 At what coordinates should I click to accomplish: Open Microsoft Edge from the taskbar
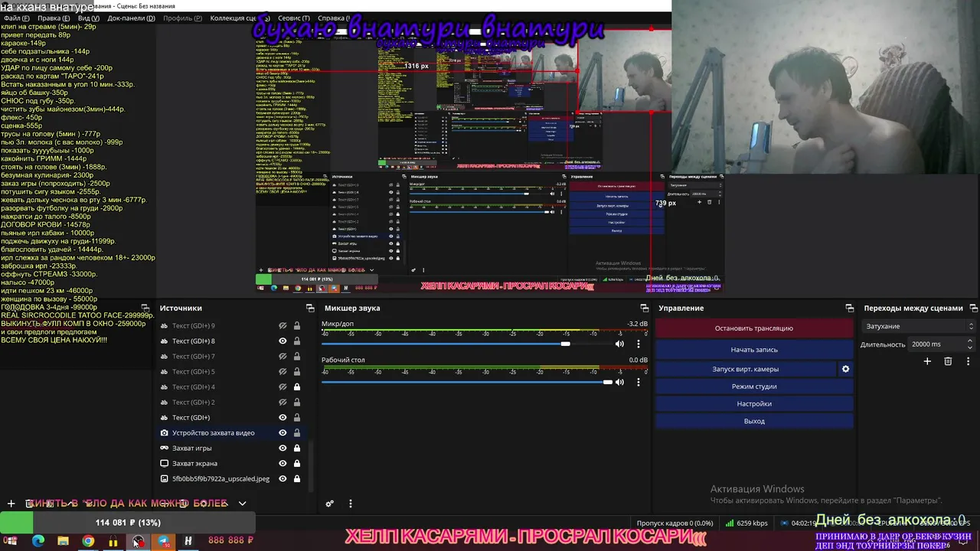point(38,541)
